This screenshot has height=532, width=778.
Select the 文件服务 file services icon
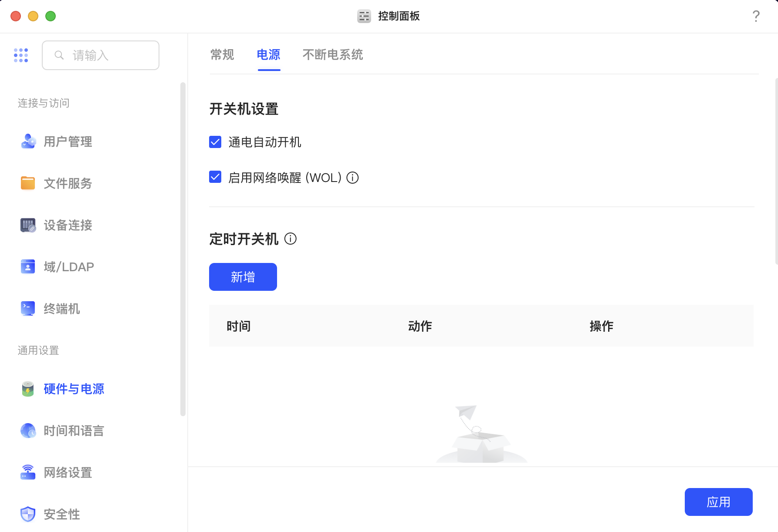(x=28, y=183)
